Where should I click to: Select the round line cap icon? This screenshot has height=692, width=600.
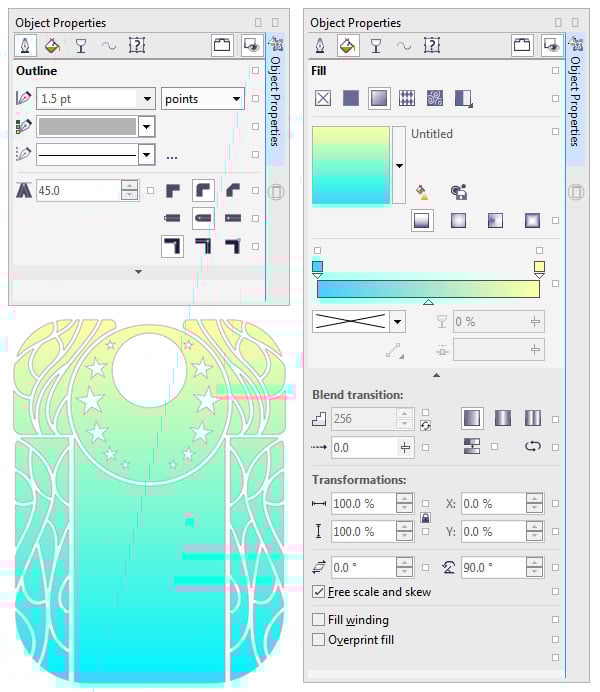point(203,218)
